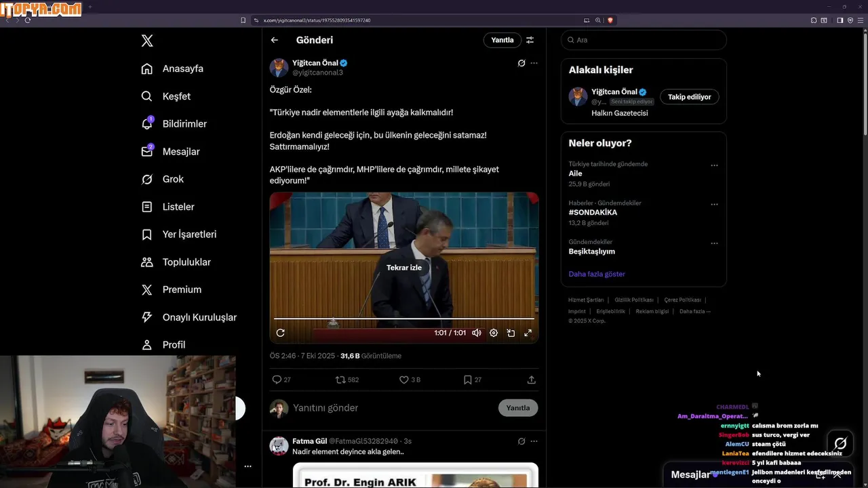This screenshot has width=868, height=488.
Task: Open more options for Beşiktaşlıyım trend
Action: [x=714, y=243]
